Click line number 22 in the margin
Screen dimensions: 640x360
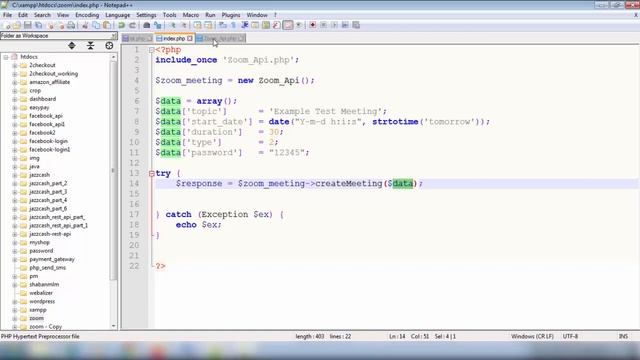[134, 266]
